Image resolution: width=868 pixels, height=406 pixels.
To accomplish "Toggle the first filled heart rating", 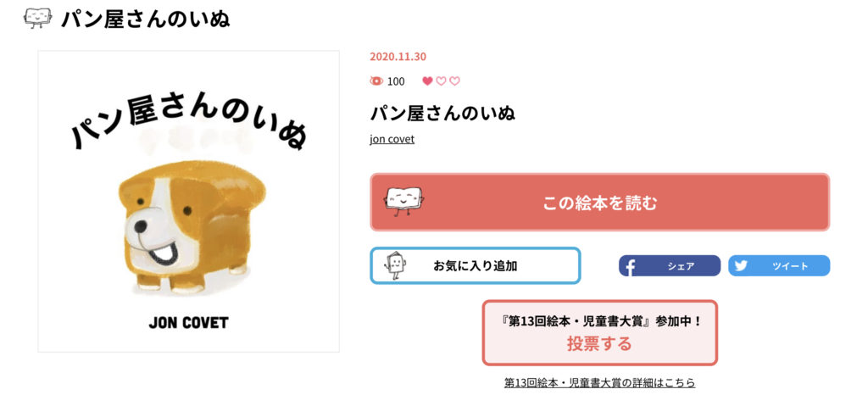I will tap(427, 81).
